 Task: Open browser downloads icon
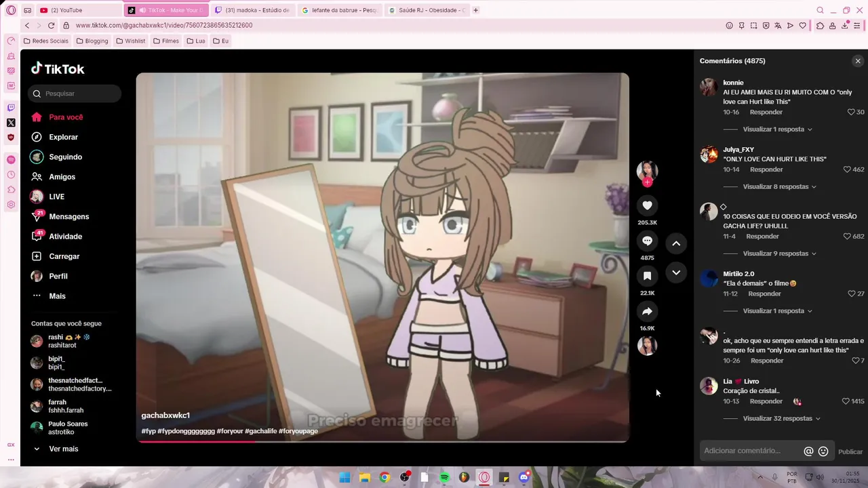845,26
